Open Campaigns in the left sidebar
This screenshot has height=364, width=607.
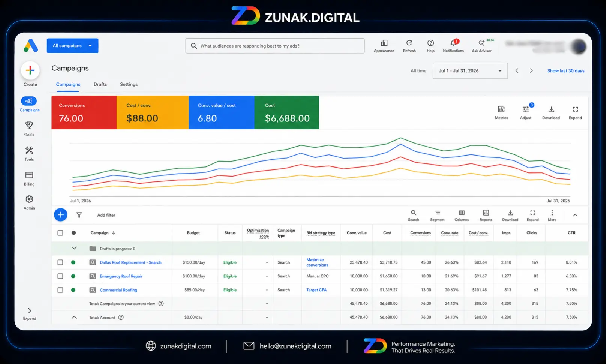tap(29, 104)
